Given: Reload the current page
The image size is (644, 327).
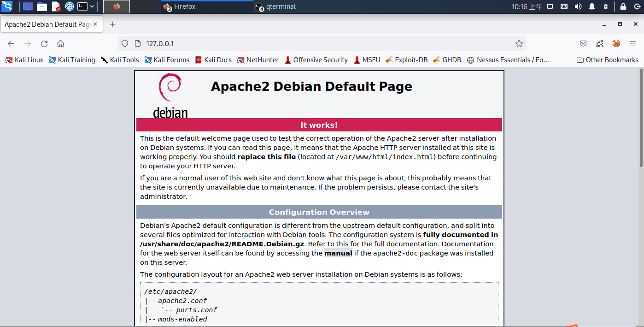Looking at the screenshot, I should (44, 43).
